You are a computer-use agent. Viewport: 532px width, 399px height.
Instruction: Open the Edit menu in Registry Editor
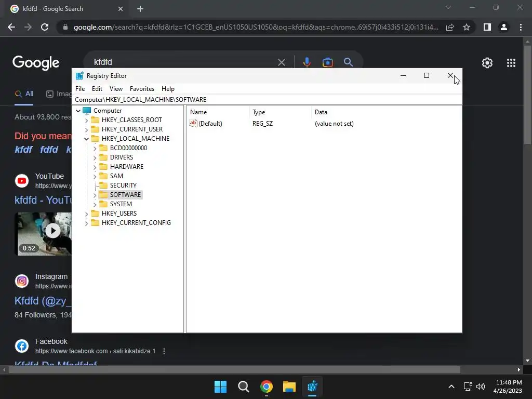click(97, 88)
